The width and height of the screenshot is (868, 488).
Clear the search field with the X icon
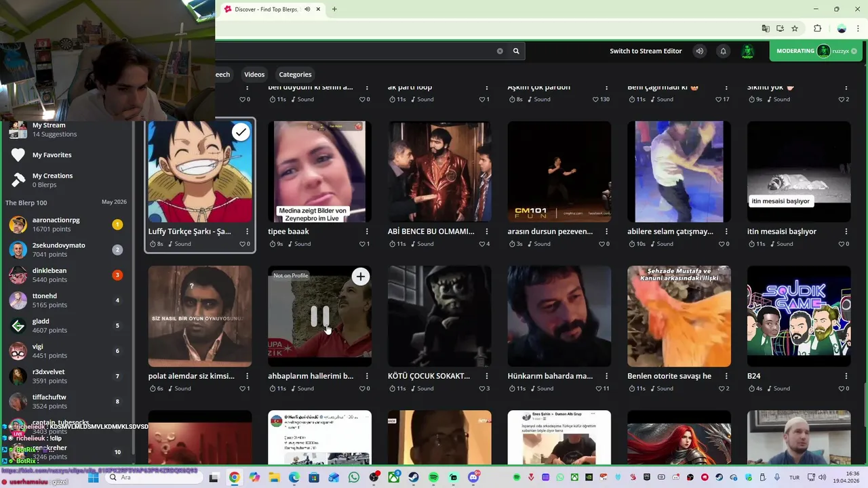click(500, 51)
